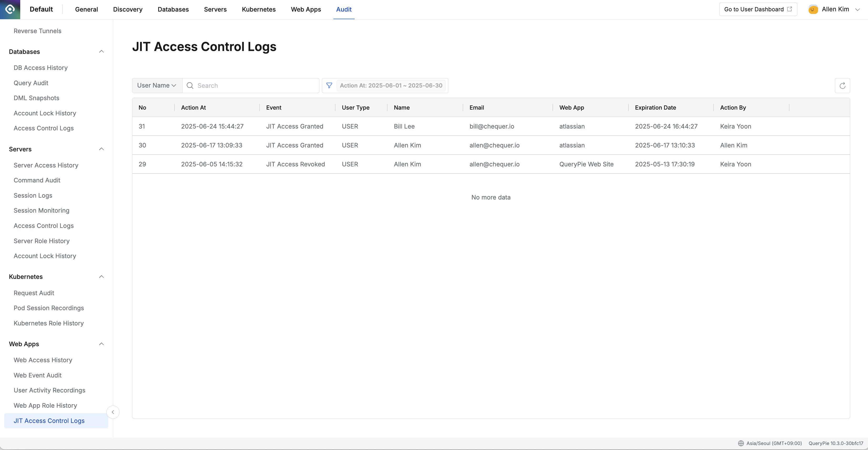Click the sidebar collapse arrow button

point(113,412)
